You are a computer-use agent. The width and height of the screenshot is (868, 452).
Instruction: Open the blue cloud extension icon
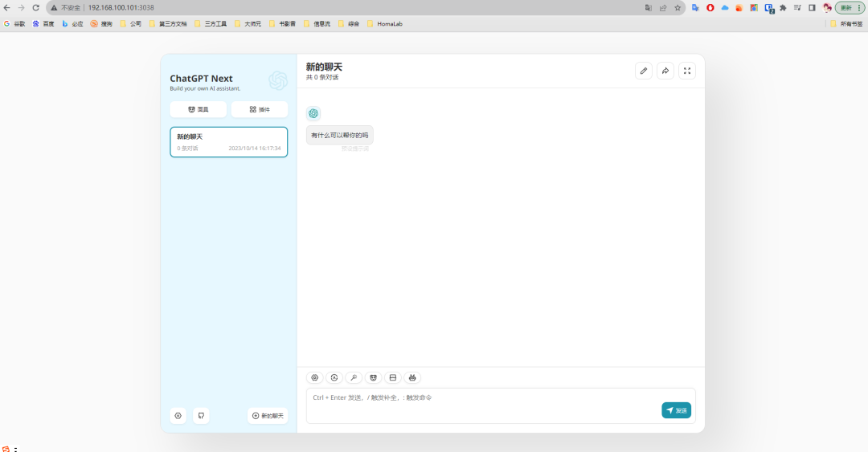tap(725, 8)
